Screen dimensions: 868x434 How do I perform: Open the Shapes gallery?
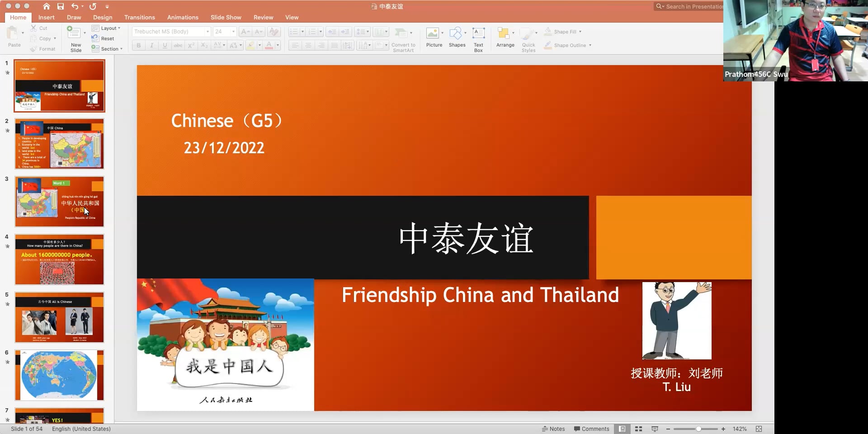pyautogui.click(x=457, y=37)
